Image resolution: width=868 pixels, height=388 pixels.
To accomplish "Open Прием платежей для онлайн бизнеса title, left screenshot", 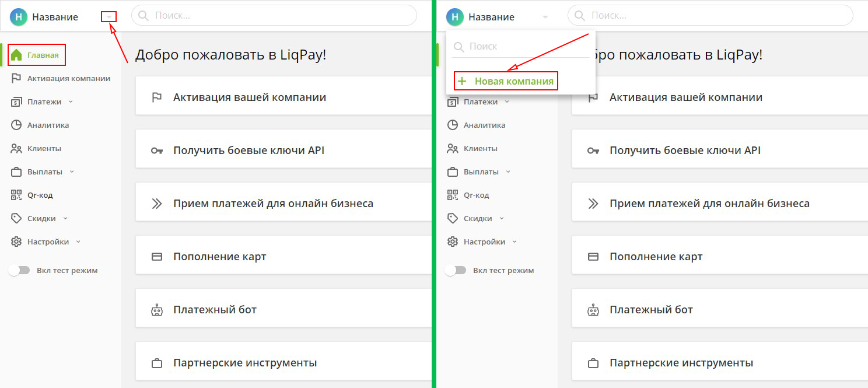I will click(273, 204).
